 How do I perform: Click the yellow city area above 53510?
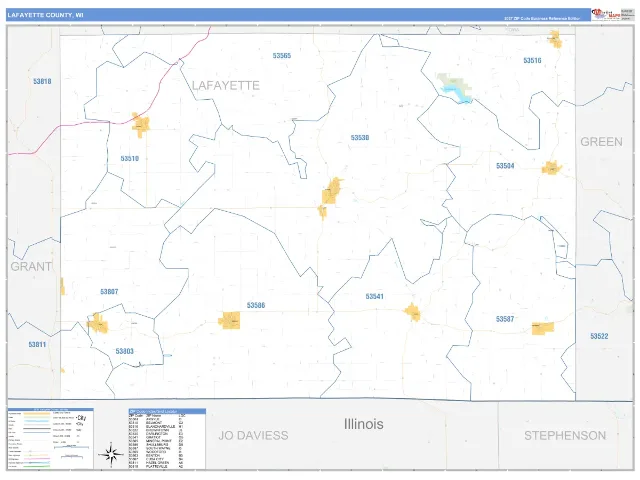(x=141, y=124)
